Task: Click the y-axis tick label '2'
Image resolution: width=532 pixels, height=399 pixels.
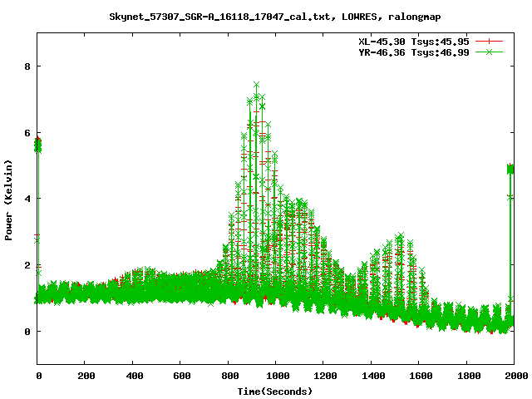Action: click(27, 265)
